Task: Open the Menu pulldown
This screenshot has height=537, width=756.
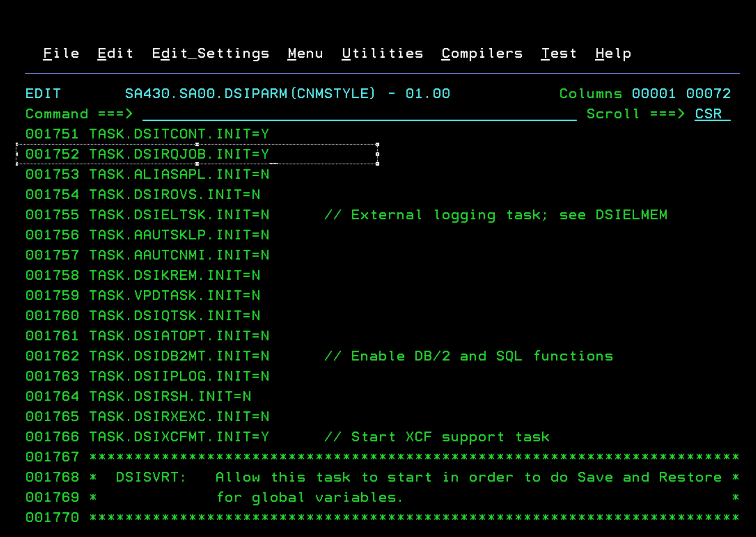Action: coord(305,53)
